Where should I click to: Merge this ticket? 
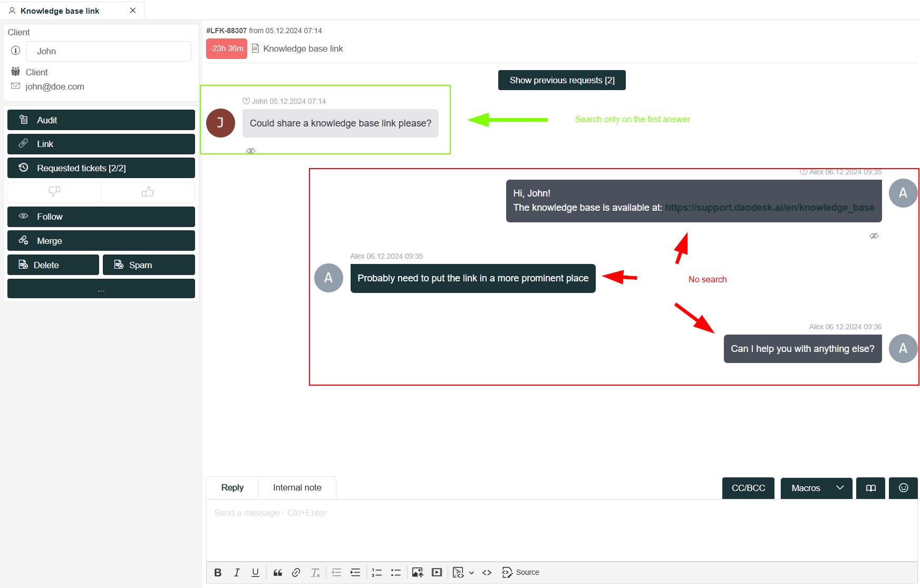[101, 241]
